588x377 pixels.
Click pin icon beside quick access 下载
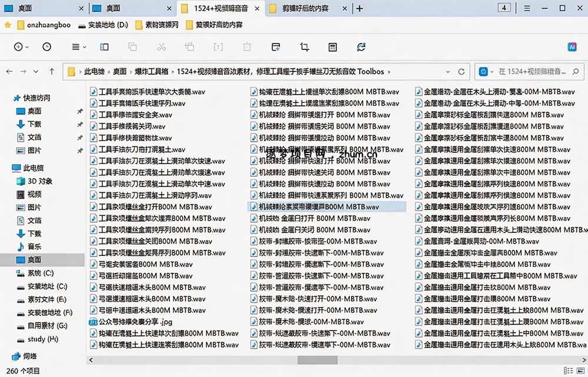(x=79, y=124)
